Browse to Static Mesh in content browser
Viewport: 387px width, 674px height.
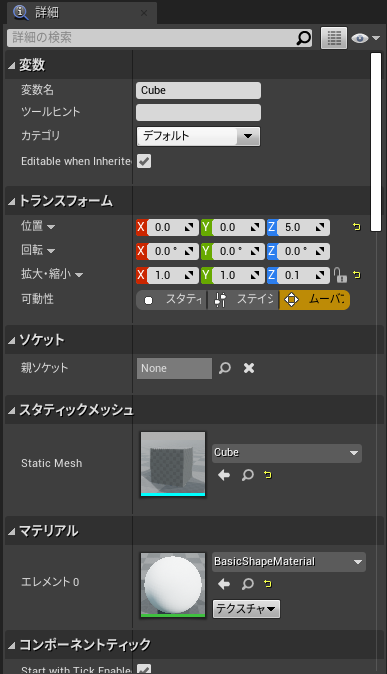tap(248, 475)
